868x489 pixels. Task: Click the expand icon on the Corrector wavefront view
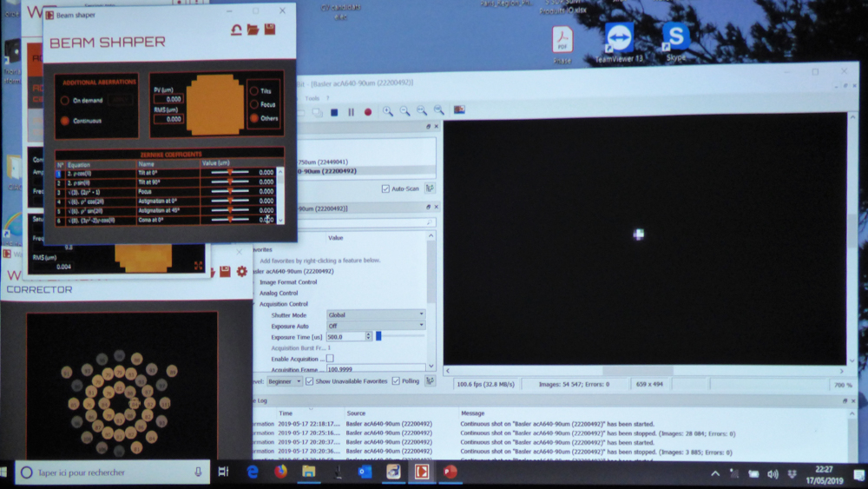click(x=198, y=266)
